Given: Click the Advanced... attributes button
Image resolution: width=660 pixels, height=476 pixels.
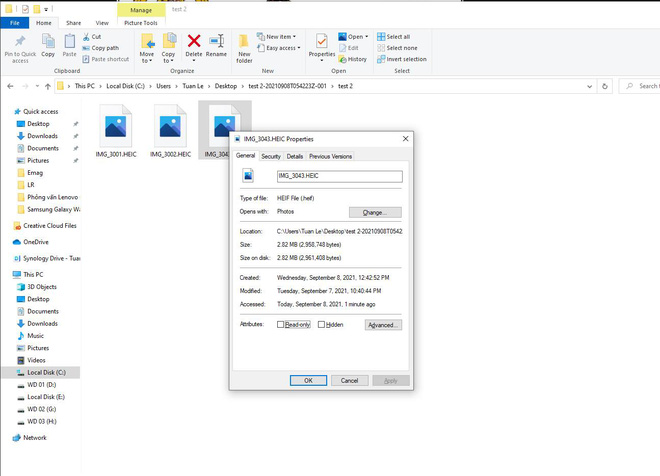Looking at the screenshot, I should click(x=383, y=325).
